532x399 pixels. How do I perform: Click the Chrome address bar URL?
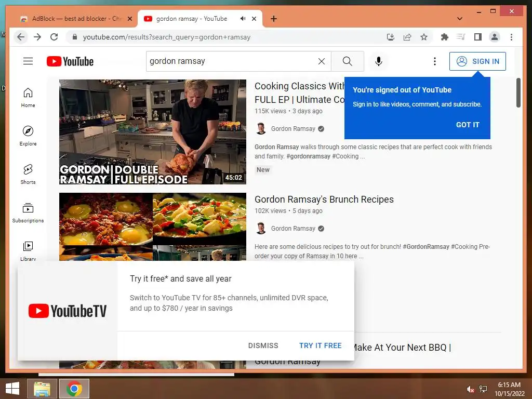167,37
